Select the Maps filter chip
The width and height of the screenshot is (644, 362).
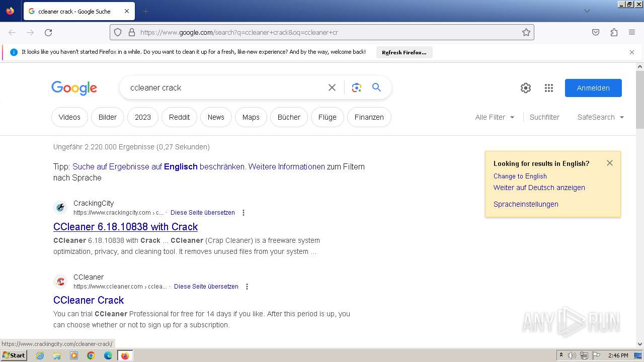click(251, 117)
